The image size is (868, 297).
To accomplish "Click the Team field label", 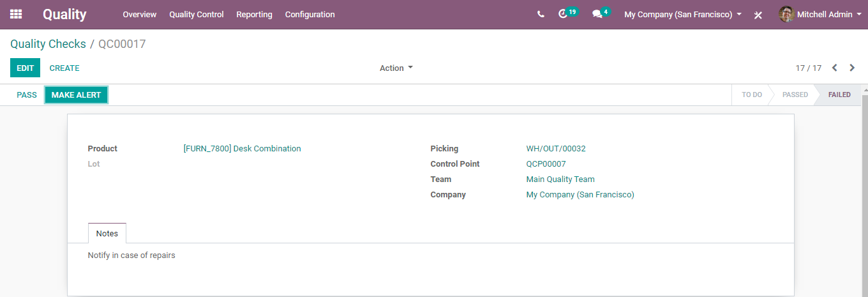I will (440, 179).
